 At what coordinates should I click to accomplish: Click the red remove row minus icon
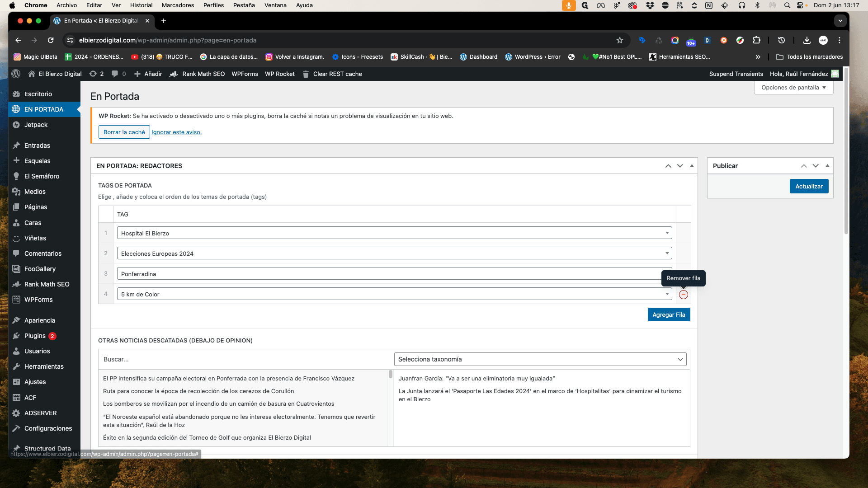683,295
